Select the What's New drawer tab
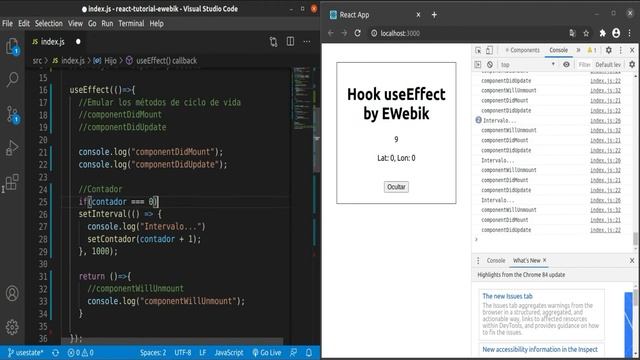Image resolution: width=640 pixels, height=360 pixels. (527, 260)
